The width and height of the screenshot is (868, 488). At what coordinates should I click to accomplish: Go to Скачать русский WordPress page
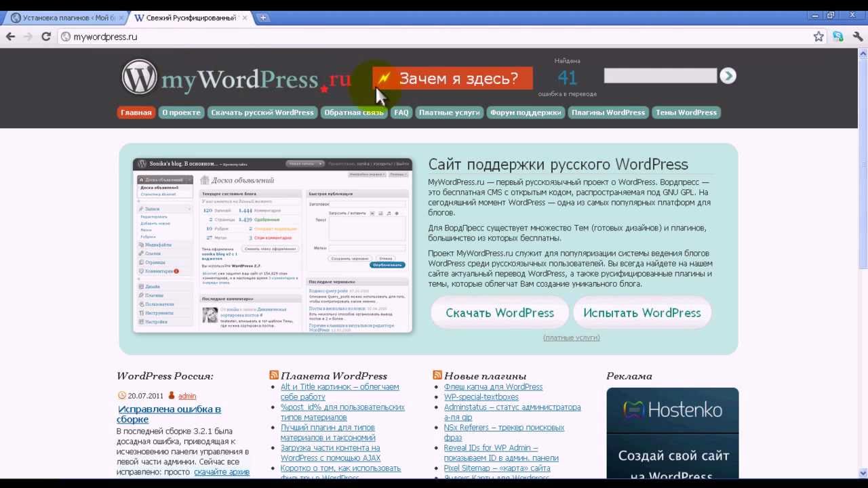[x=262, y=113]
